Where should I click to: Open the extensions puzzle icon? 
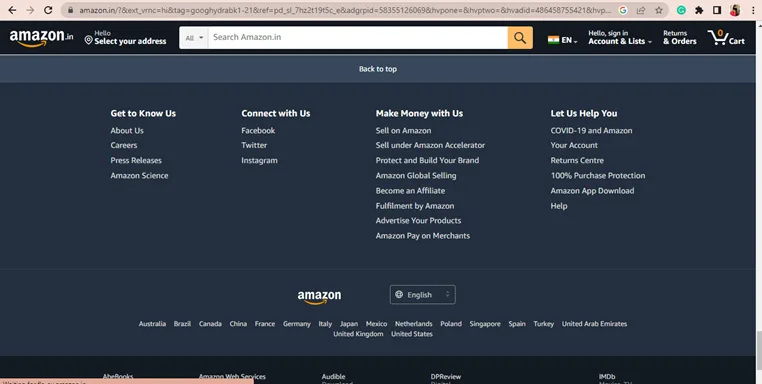(x=699, y=10)
